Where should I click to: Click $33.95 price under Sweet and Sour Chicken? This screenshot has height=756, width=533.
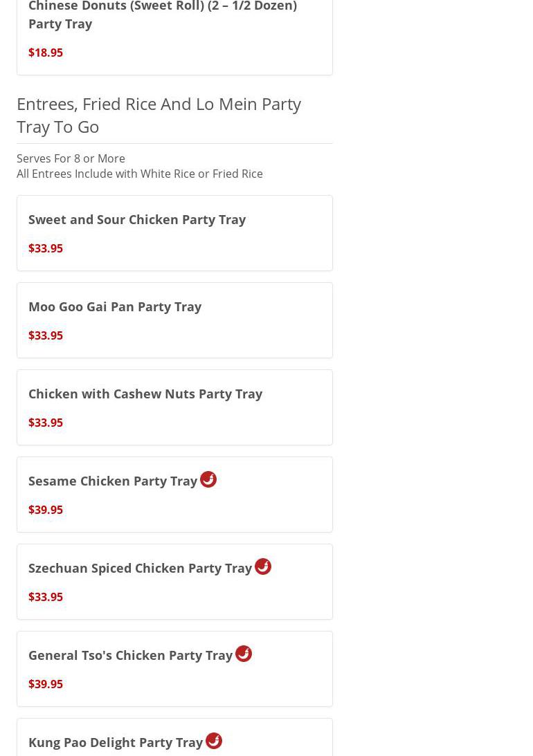point(46,248)
